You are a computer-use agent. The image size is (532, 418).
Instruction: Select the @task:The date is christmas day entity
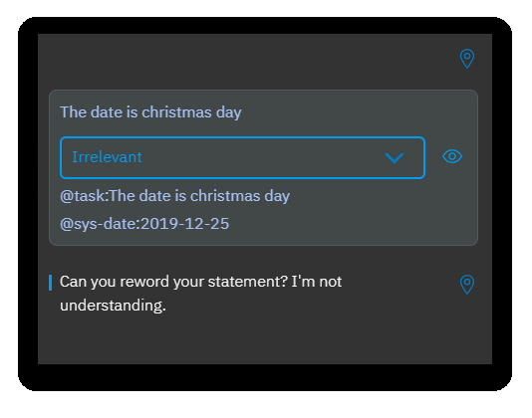(x=174, y=196)
